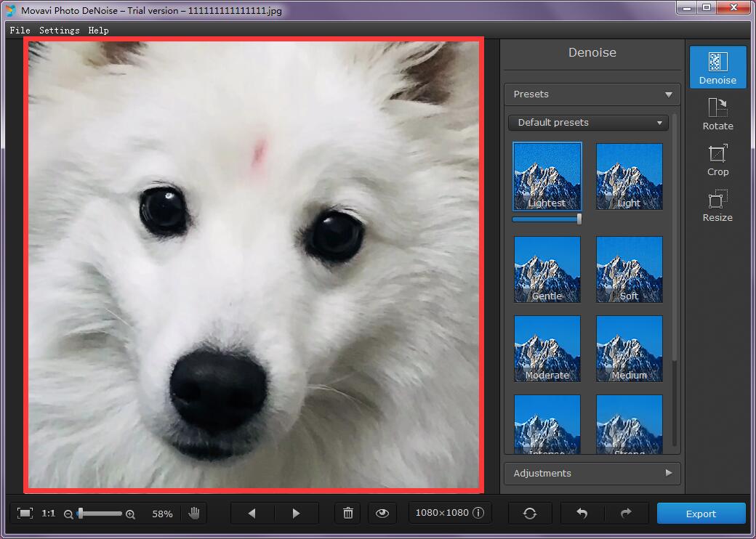Open the Settings menu
The image size is (756, 539).
(x=60, y=31)
